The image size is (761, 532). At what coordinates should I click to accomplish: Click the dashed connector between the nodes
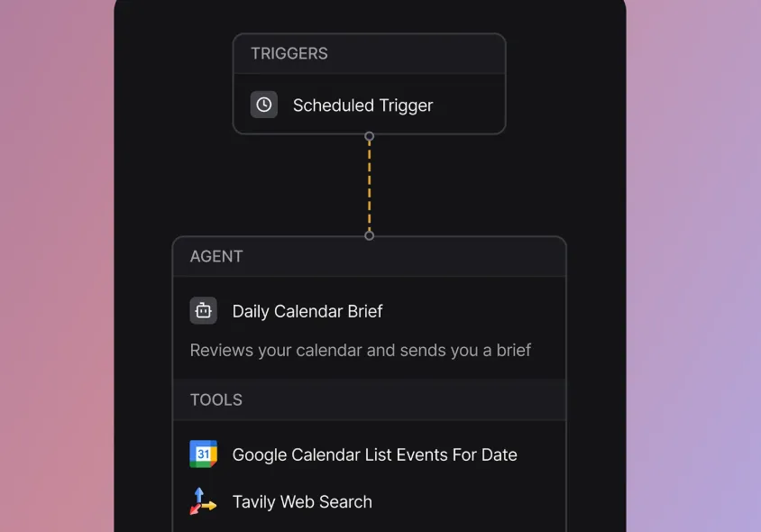369,186
